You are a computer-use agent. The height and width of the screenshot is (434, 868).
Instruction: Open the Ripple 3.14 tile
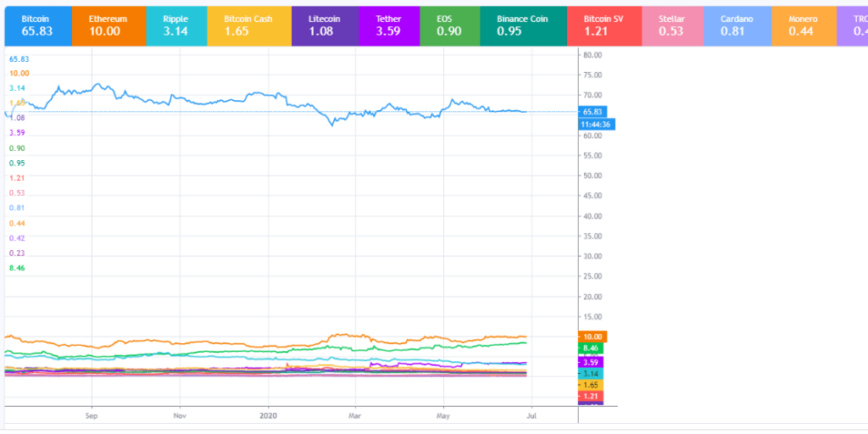(176, 26)
